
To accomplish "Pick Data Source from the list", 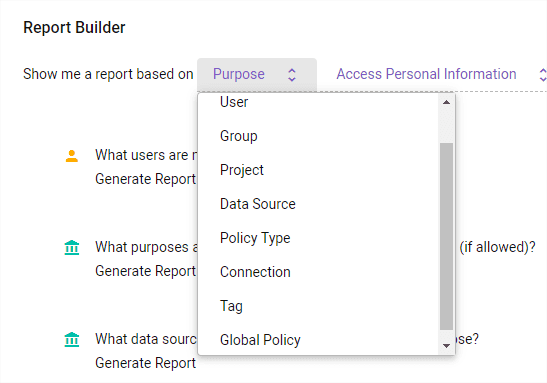I will (x=317, y=204).
